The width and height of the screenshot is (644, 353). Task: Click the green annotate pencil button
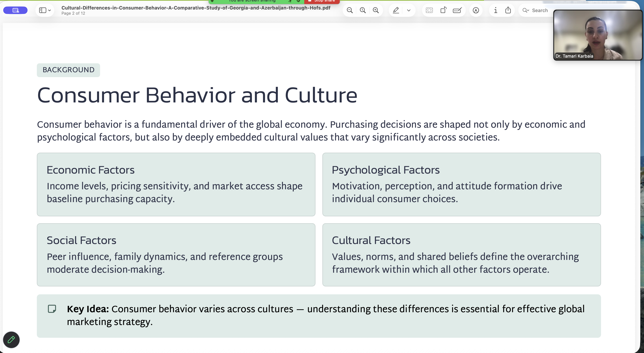(11, 339)
